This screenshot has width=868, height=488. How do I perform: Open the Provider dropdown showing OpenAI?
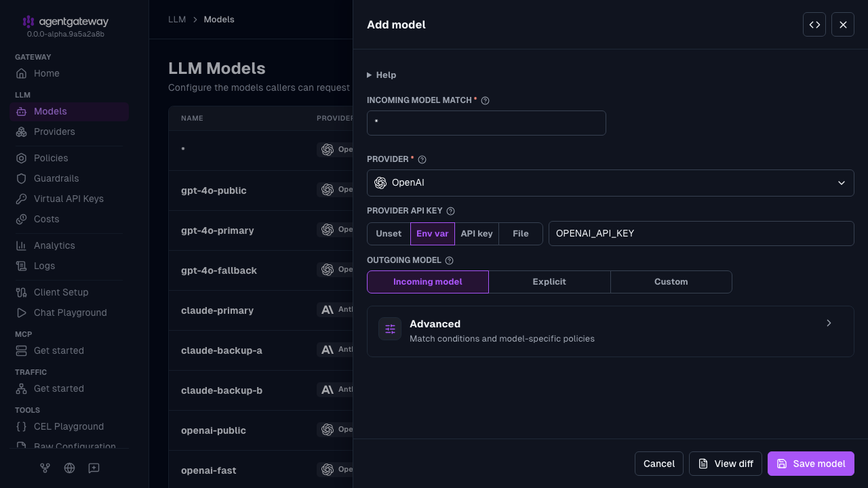[x=610, y=183]
